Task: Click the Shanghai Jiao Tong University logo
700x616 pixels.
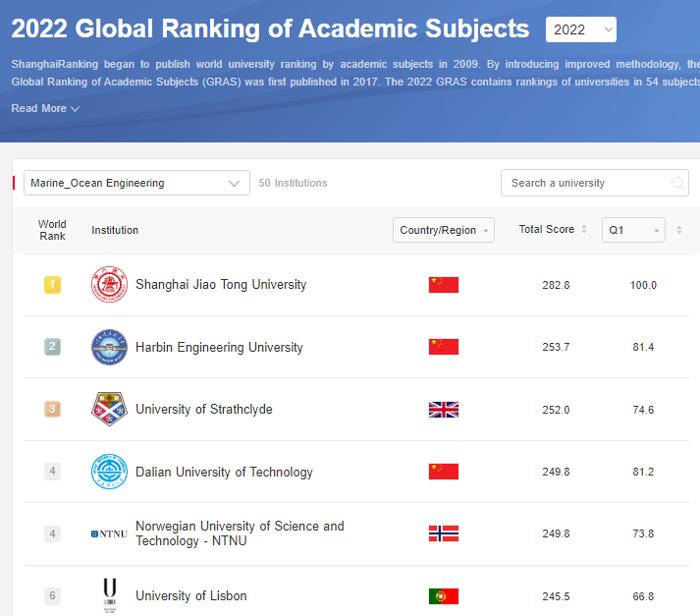Action: point(109,285)
